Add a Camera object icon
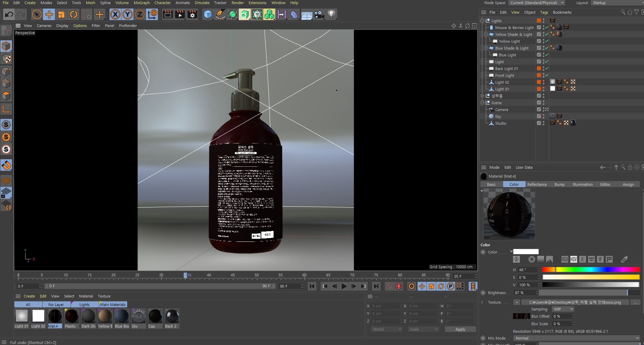The width and height of the screenshot is (644, 345). click(319, 14)
